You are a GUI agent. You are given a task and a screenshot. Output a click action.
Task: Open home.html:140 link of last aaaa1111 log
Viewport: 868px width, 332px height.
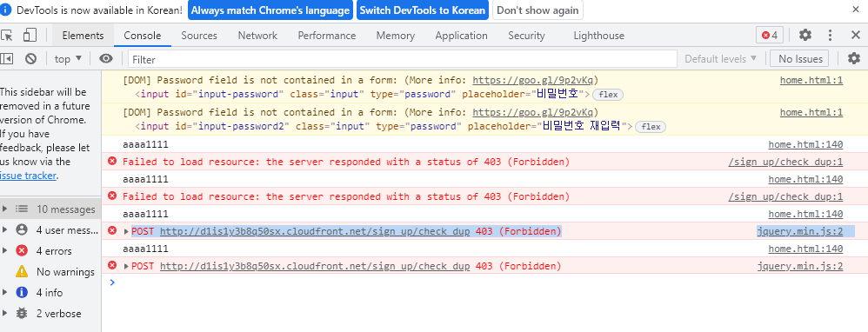point(805,249)
